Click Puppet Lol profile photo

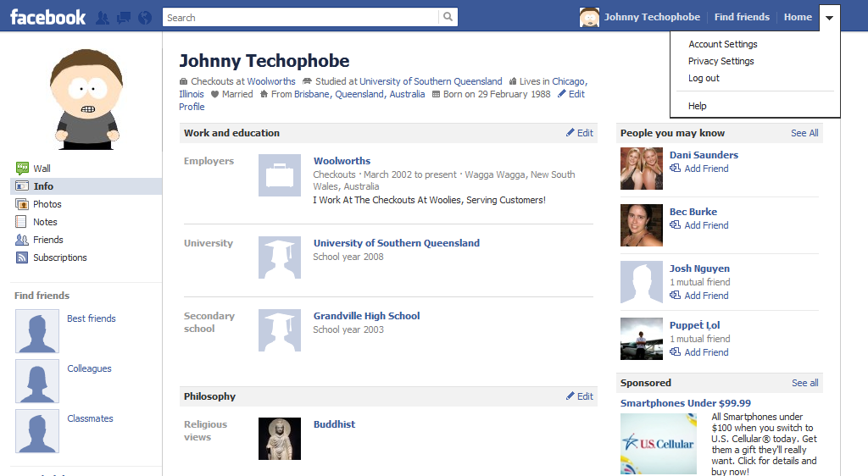pyautogui.click(x=642, y=339)
